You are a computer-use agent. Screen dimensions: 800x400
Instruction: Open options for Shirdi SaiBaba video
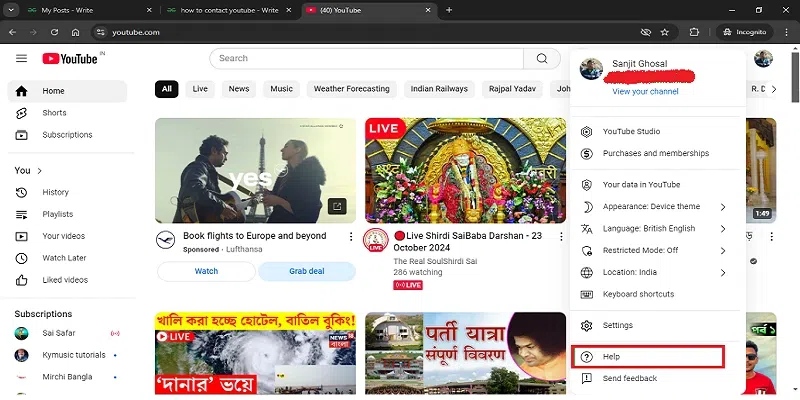click(x=561, y=237)
